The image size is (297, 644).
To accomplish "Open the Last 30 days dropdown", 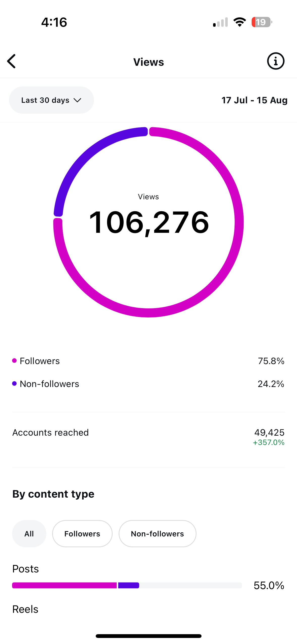I will pyautogui.click(x=51, y=100).
